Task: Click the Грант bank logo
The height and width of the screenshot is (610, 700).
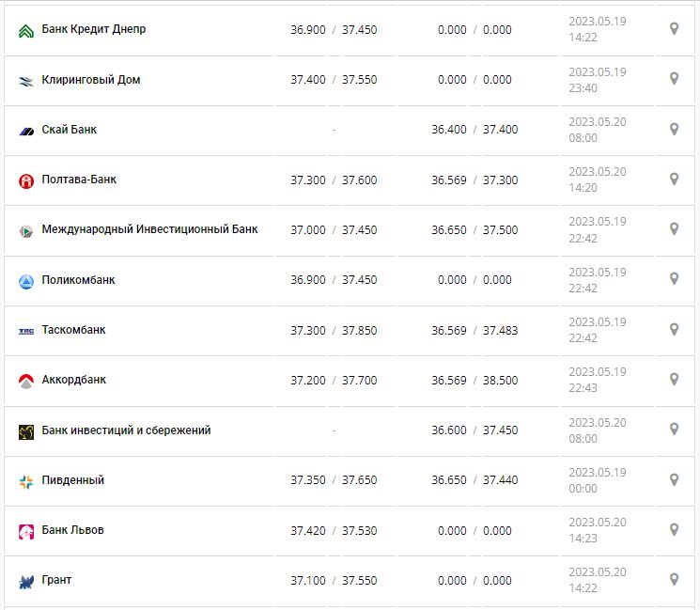Action: click(26, 581)
